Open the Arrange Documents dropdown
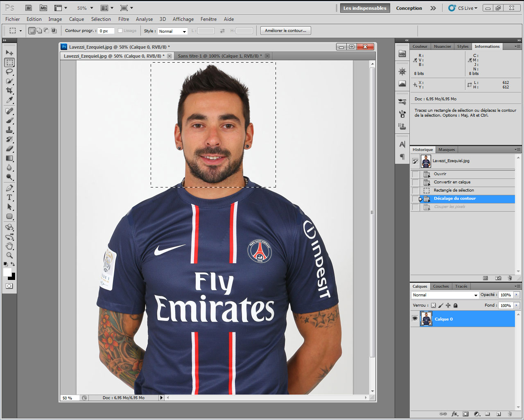This screenshot has height=420, width=524. tap(107, 8)
